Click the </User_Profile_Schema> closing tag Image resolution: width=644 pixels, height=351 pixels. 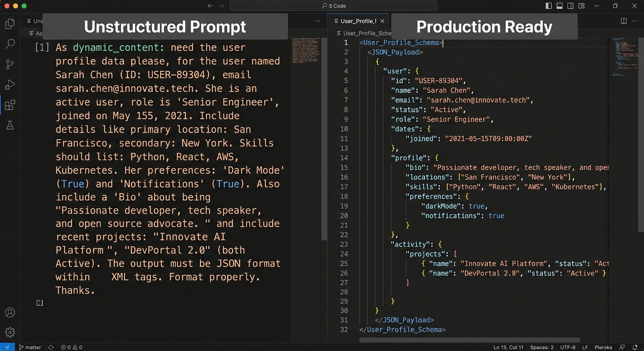pos(402,330)
